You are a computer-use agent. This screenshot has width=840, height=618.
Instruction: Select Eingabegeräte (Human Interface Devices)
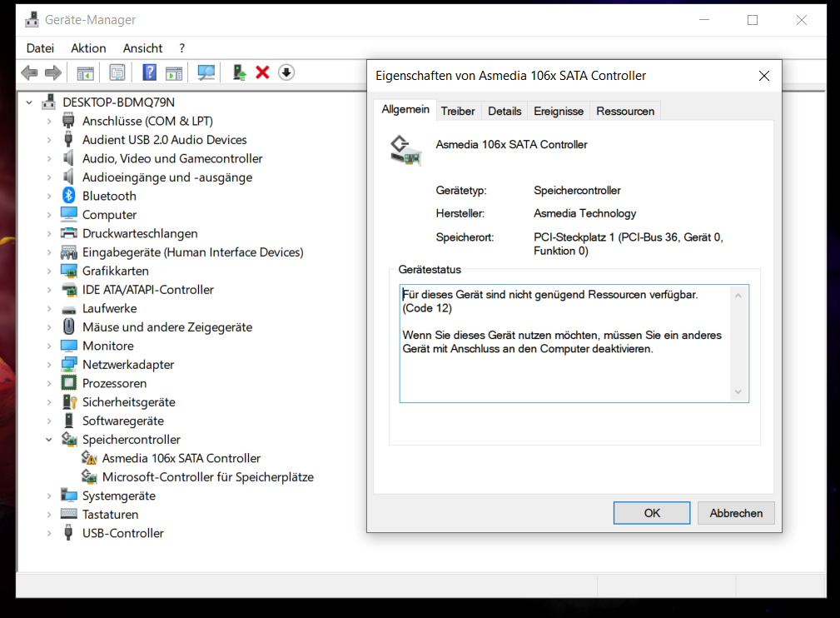point(193,252)
